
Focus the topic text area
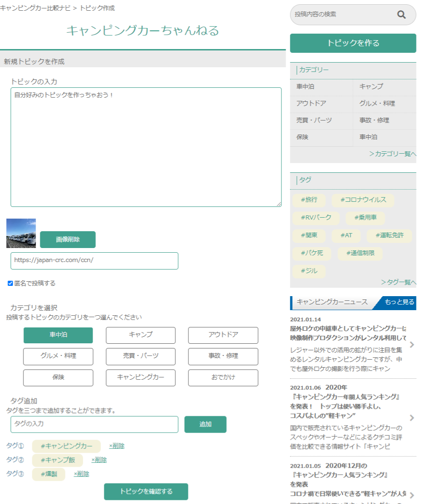tap(146, 147)
